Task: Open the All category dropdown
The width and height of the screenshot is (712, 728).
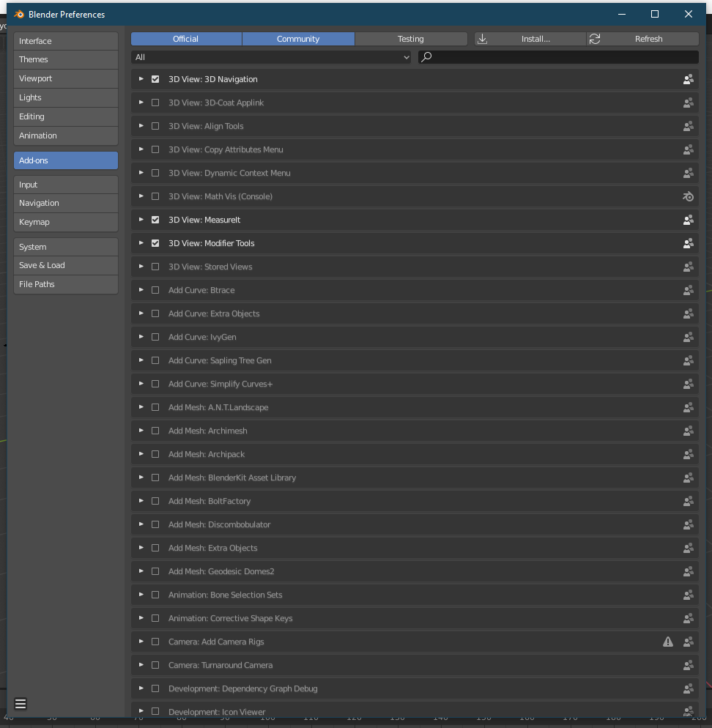Action: point(271,57)
